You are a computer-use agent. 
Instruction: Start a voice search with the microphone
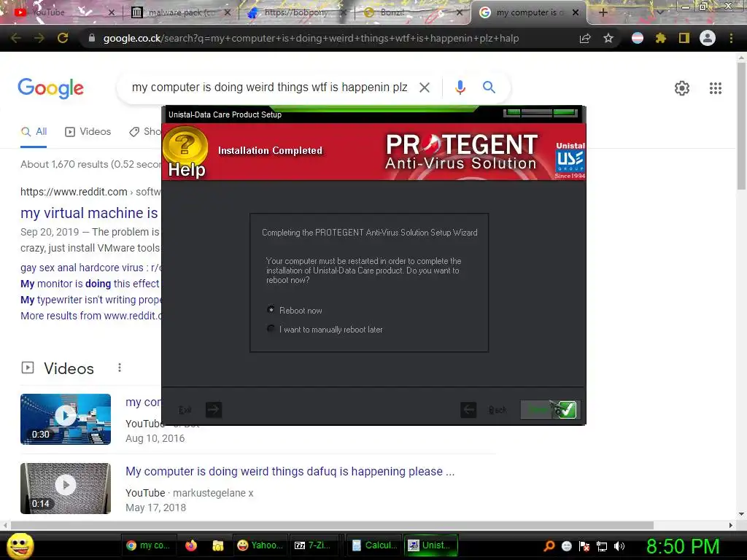460,87
